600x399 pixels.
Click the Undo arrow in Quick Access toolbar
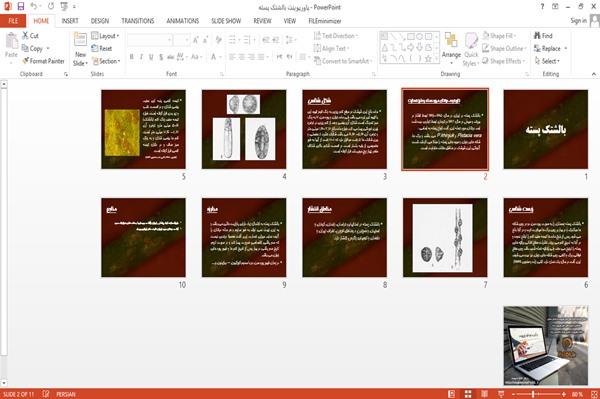[34, 6]
